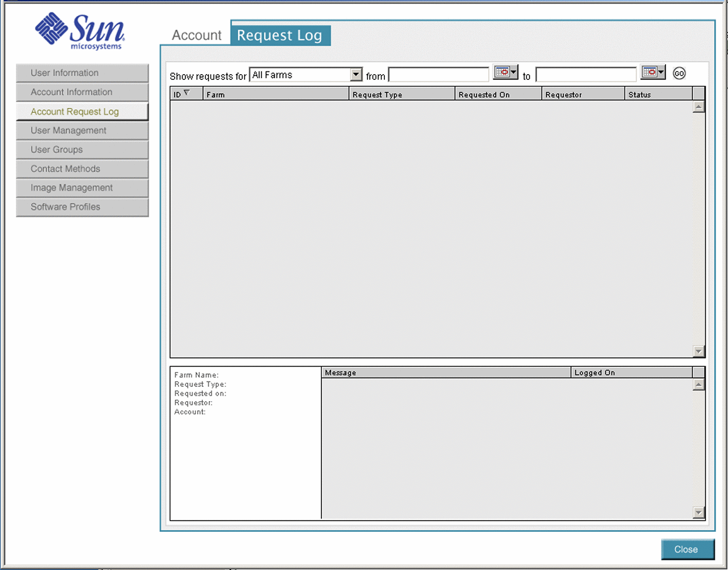Click the round GO button
This screenshot has width=728, height=570.
point(679,74)
